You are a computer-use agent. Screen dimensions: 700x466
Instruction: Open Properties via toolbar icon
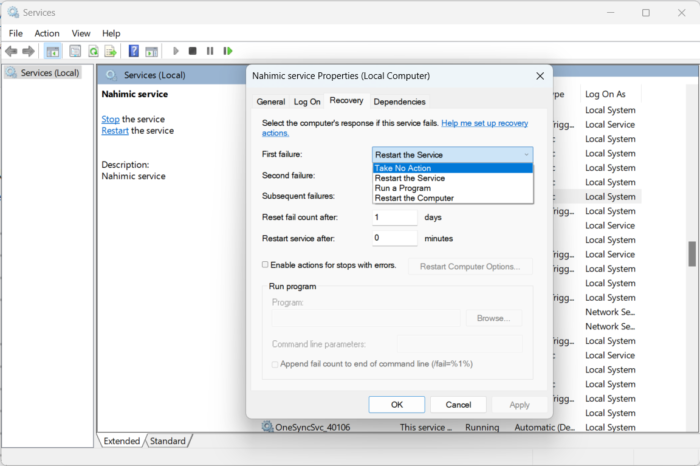75,51
